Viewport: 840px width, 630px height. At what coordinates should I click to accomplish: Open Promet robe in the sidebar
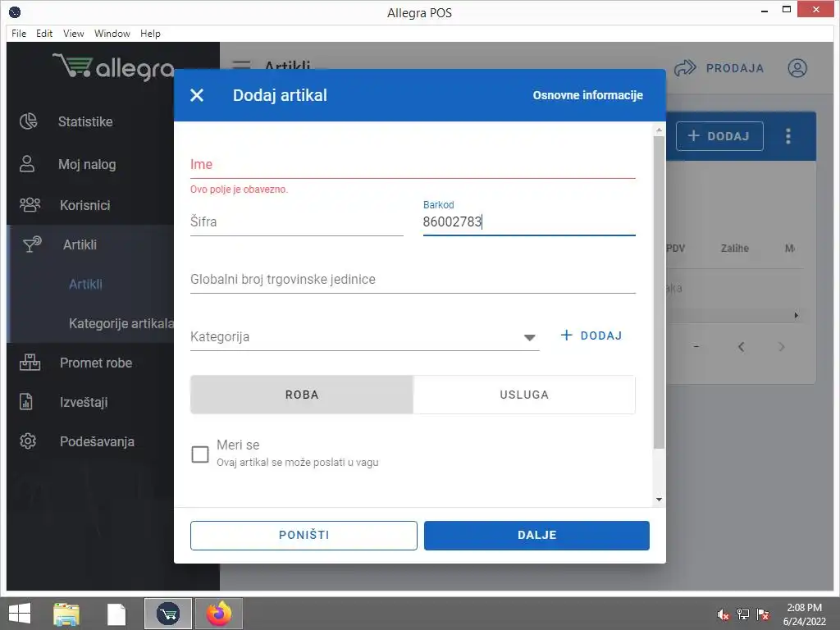(96, 363)
